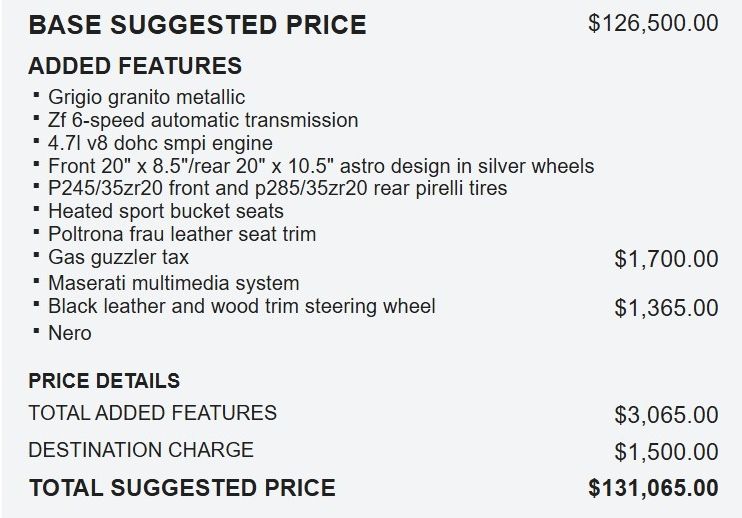Click Maserati multimedia system item
This screenshot has width=742, height=518.
coord(174,283)
